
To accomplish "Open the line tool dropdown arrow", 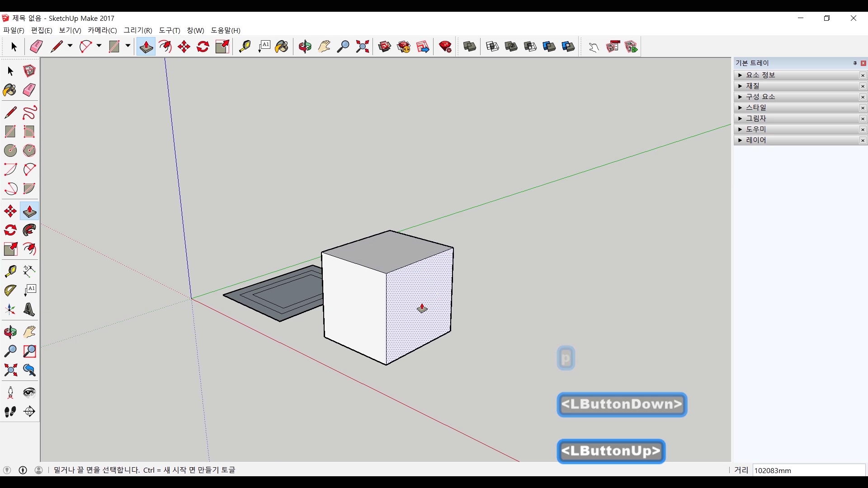I will tap(70, 46).
